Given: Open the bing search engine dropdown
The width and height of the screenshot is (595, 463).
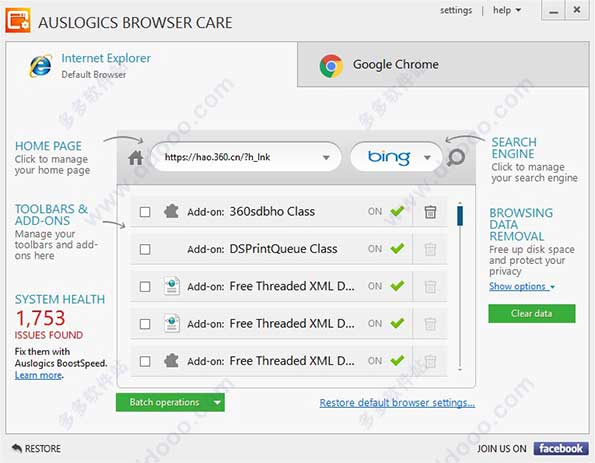Looking at the screenshot, I should click(x=427, y=157).
